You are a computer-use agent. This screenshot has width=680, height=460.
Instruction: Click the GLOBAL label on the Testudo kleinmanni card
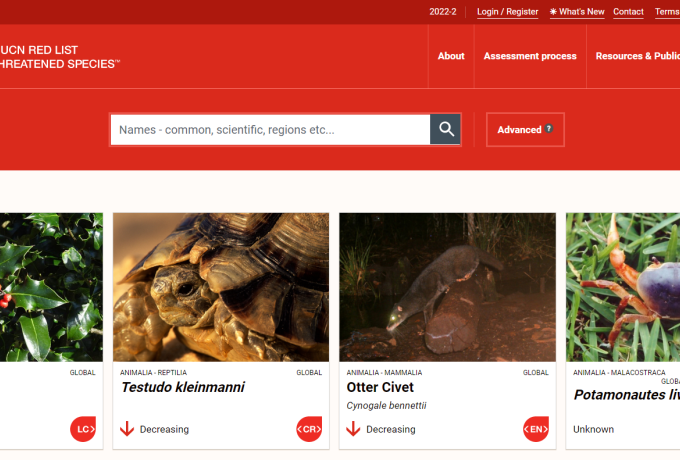(x=309, y=372)
